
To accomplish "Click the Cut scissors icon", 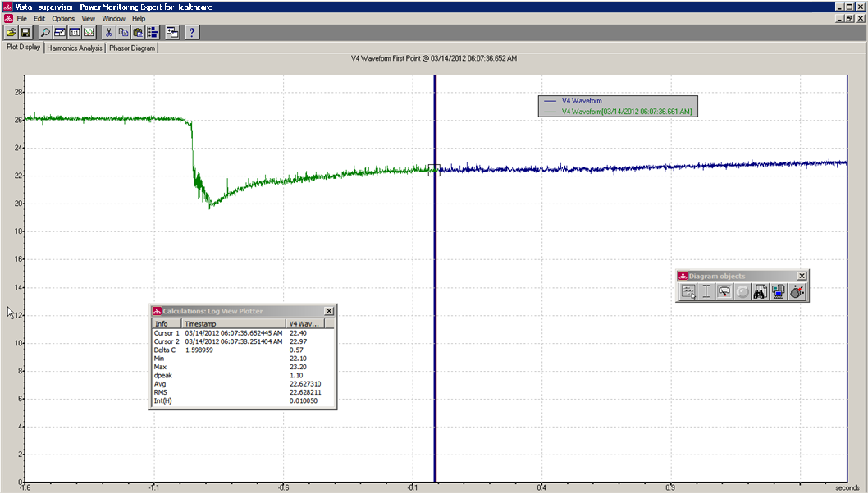I will [109, 33].
